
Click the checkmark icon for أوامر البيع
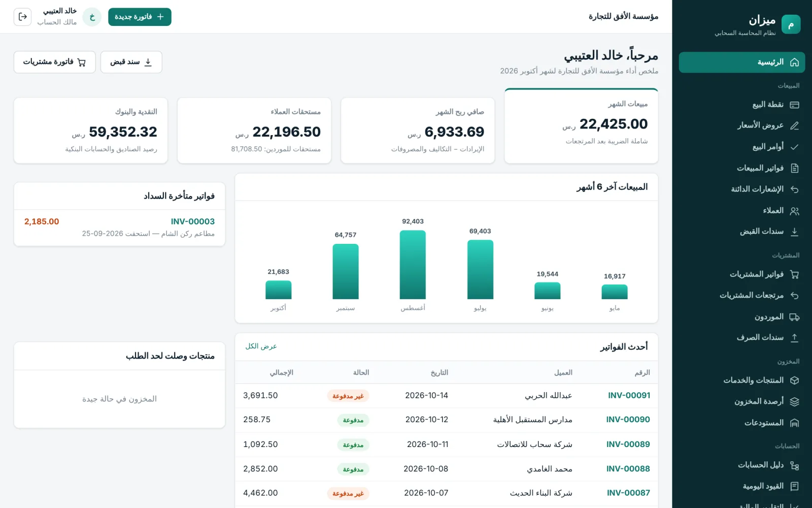tap(794, 147)
